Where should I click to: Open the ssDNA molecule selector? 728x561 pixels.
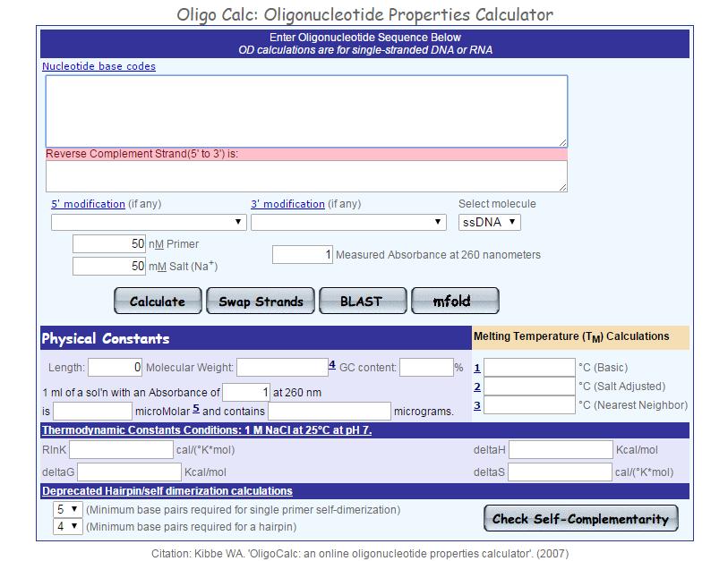tap(489, 222)
